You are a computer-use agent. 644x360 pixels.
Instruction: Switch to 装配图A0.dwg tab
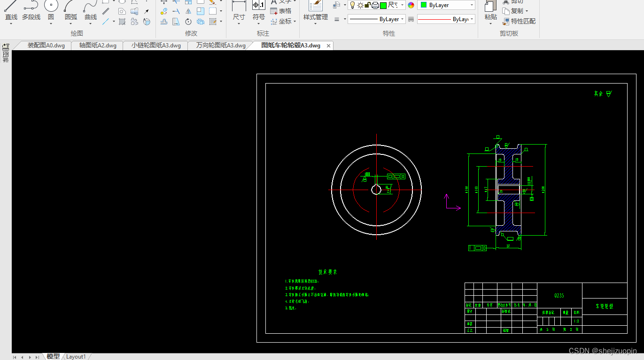coord(46,46)
